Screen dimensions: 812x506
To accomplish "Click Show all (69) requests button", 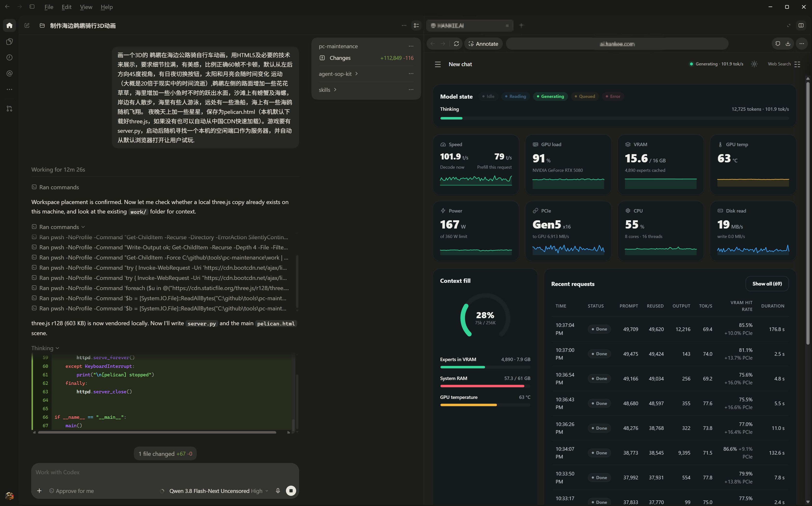I will point(767,284).
